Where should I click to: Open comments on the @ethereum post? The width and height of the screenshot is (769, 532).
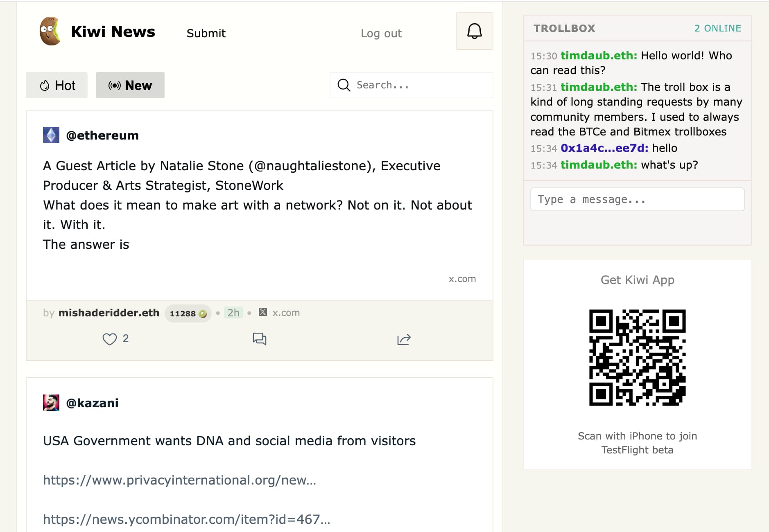[x=260, y=339]
